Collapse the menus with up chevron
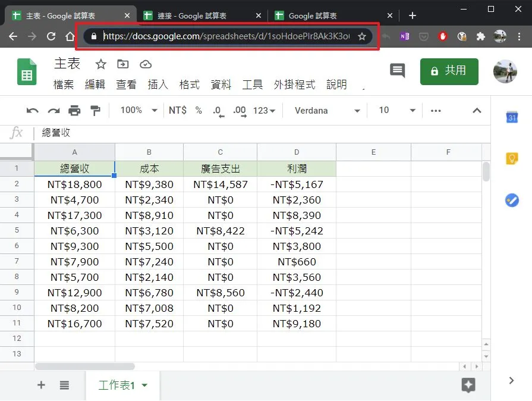Image resolution: width=532 pixels, height=401 pixels. pos(477,110)
